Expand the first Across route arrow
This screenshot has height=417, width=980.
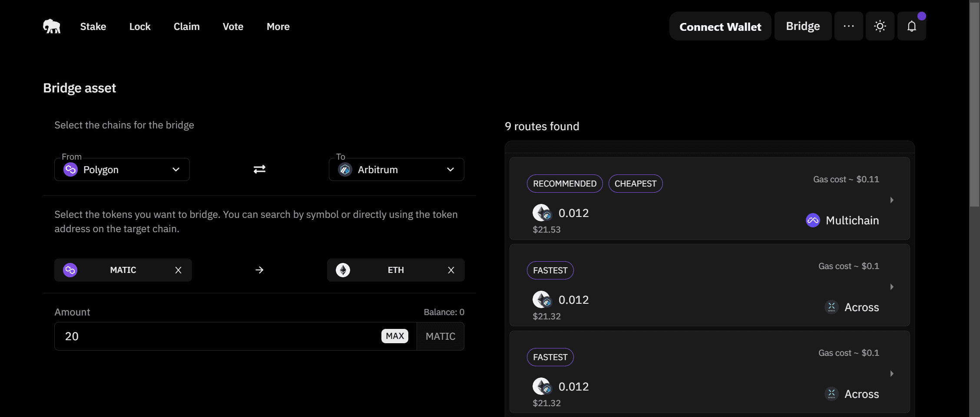click(891, 287)
